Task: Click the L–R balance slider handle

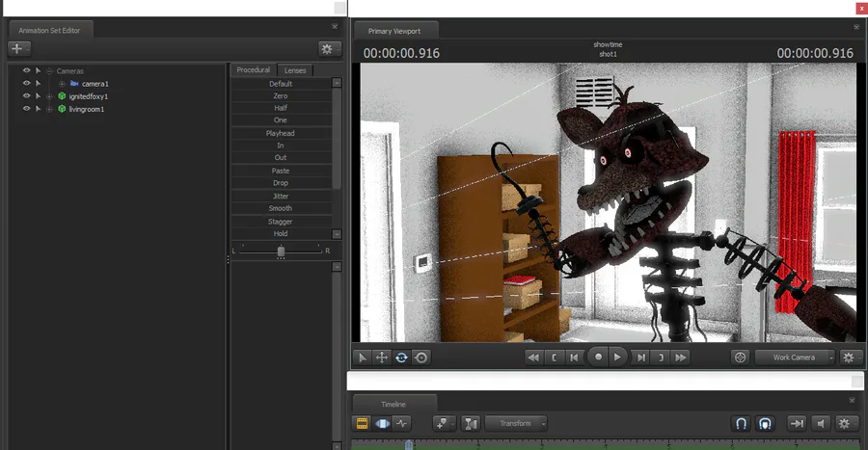Action: pyautogui.click(x=281, y=251)
